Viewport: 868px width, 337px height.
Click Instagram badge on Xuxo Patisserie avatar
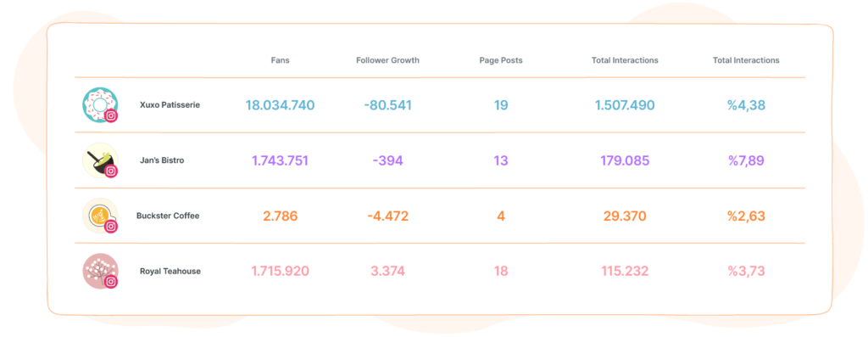pyautogui.click(x=111, y=115)
